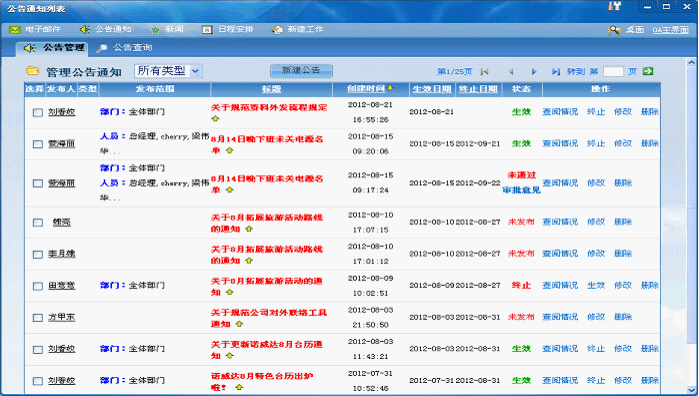Click the 新建工作 icon

[x=277, y=30]
